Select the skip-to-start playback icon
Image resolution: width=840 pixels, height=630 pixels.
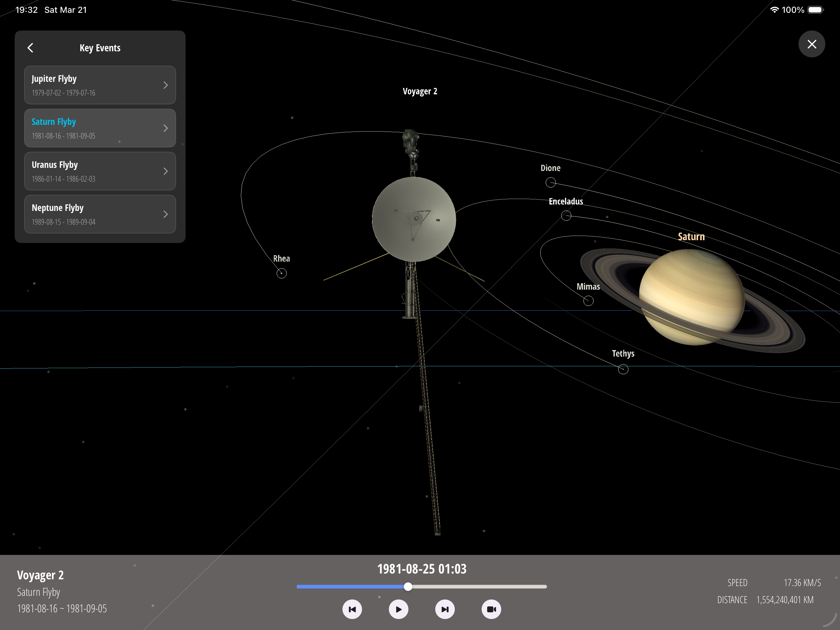(352, 609)
